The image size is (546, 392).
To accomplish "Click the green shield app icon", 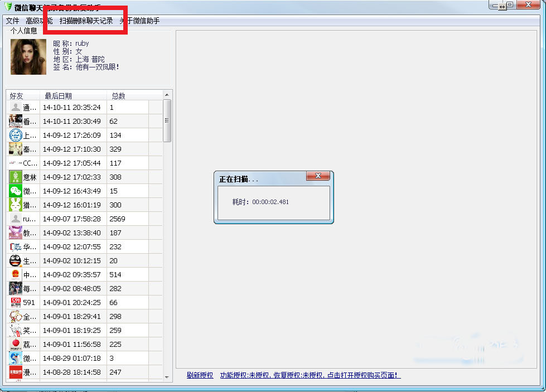I will click(x=8, y=7).
